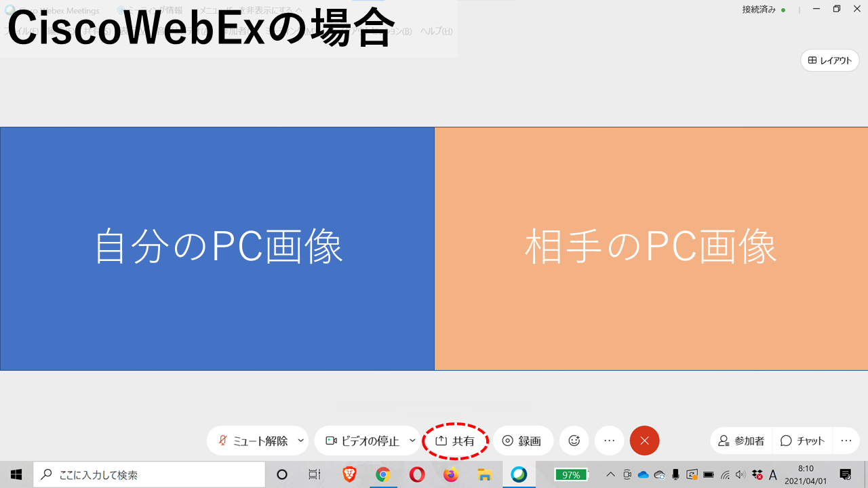The height and width of the screenshot is (488, 868).
Task: Open gray syncing OneDrive cloud tray icon
Action: point(659,474)
